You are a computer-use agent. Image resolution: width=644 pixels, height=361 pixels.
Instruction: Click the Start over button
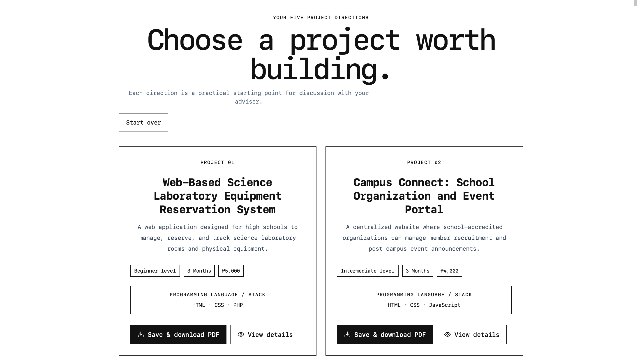pyautogui.click(x=143, y=123)
